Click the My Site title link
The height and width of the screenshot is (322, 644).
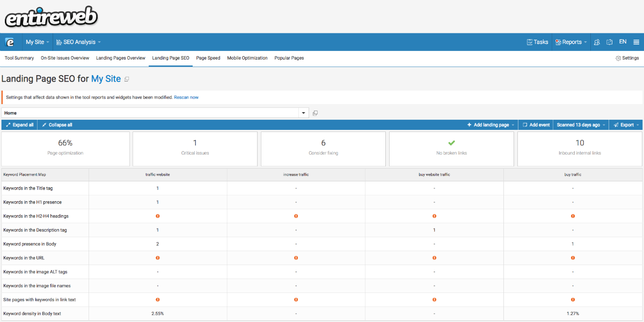[x=106, y=79]
